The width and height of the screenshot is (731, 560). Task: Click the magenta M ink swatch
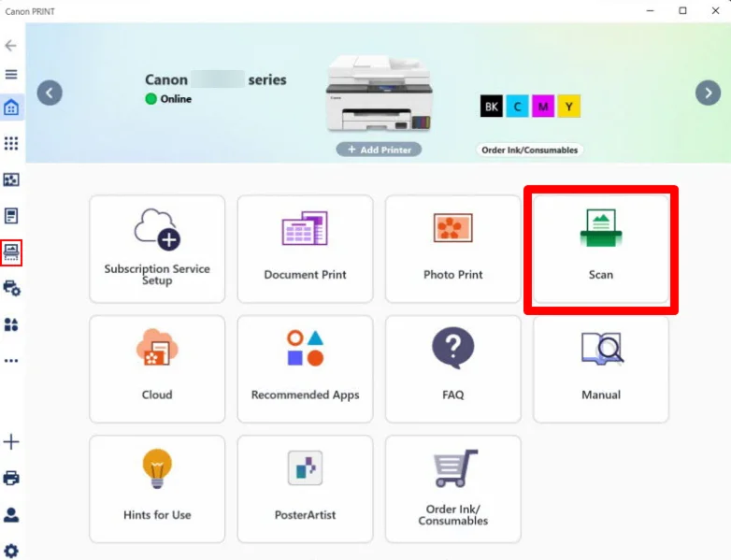[x=543, y=107]
